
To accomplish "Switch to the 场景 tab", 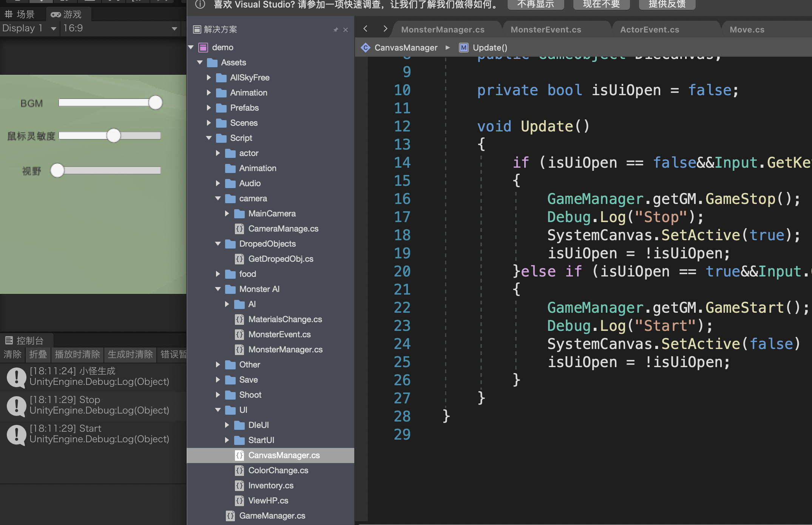I will tap(20, 14).
